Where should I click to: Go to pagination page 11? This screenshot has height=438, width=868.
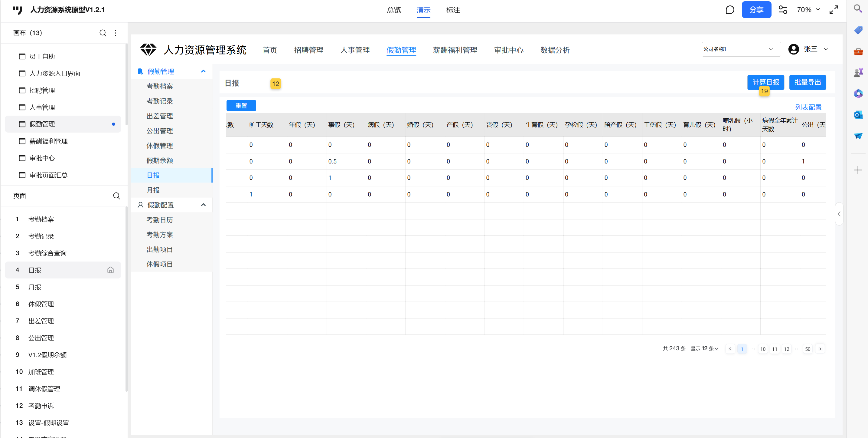[774, 349]
